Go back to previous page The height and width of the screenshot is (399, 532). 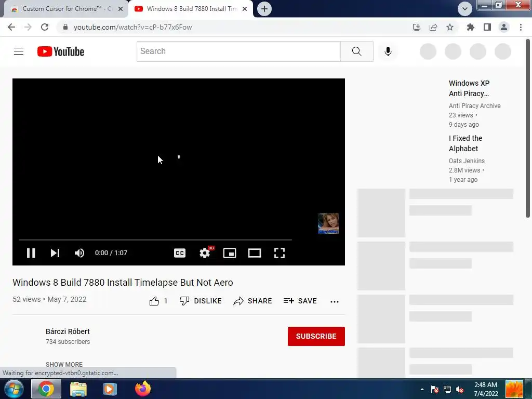pos(11,27)
